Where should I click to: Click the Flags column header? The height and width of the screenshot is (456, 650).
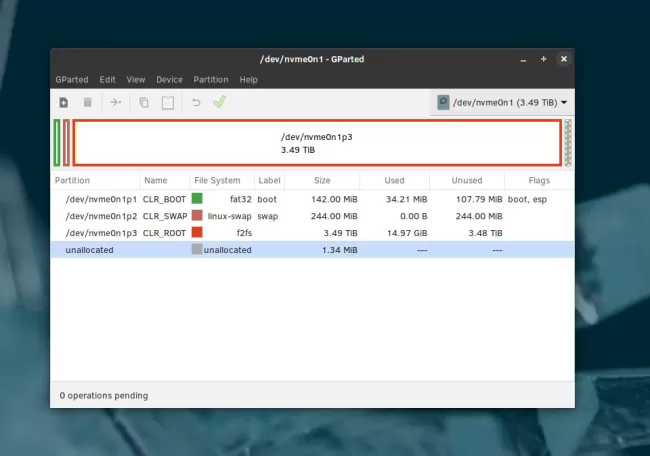[539, 181]
